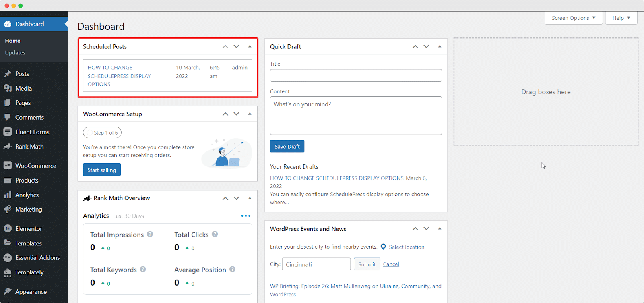Open the WP Briefing Episode 26 news link
The height and width of the screenshot is (303, 644).
pyautogui.click(x=355, y=290)
